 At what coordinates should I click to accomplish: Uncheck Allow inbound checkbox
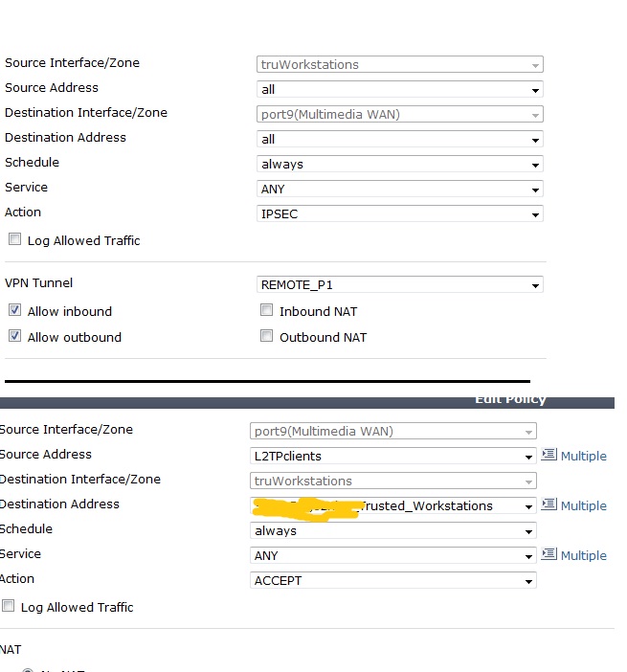(14, 310)
